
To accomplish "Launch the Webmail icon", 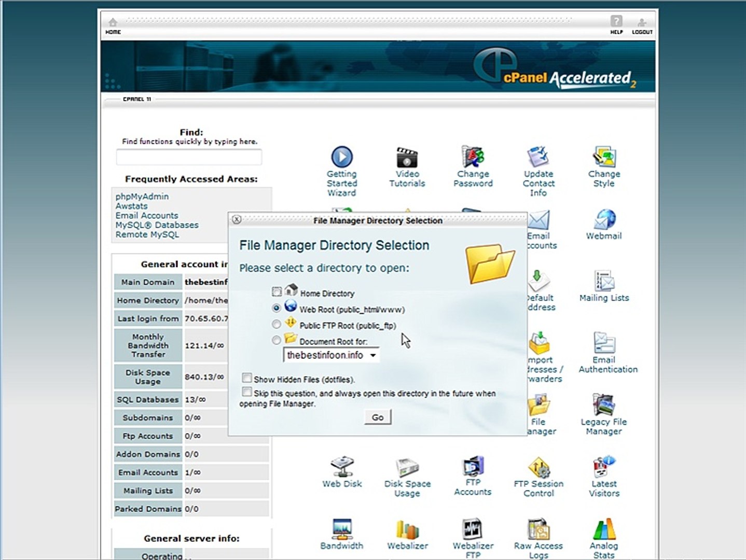I will [x=604, y=219].
